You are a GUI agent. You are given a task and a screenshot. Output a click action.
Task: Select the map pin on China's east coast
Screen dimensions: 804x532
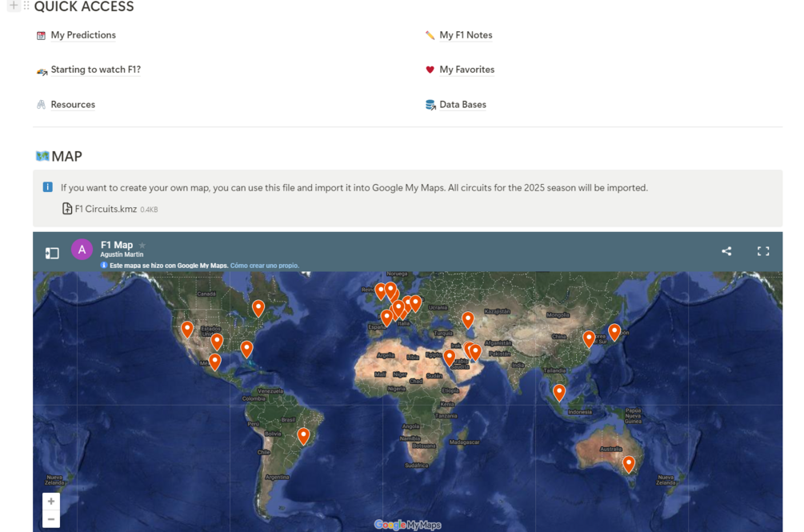click(589, 339)
